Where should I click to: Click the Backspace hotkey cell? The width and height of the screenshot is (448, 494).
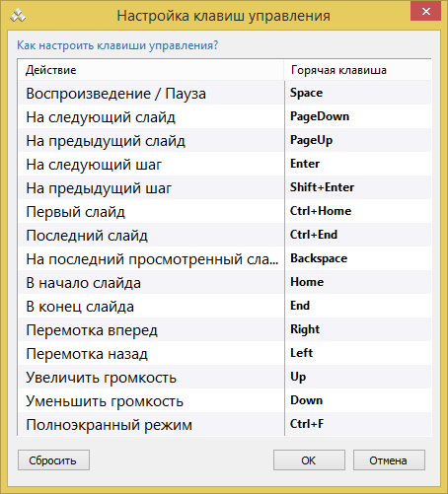[x=358, y=258]
